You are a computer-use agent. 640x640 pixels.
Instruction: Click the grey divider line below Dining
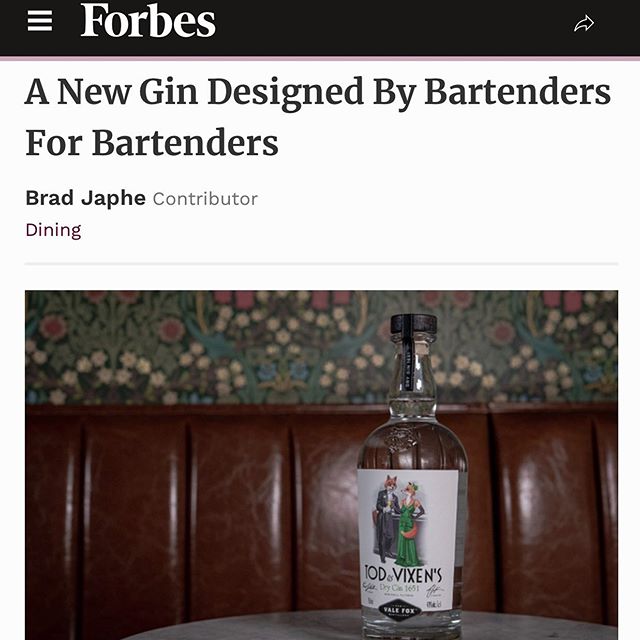tap(322, 264)
